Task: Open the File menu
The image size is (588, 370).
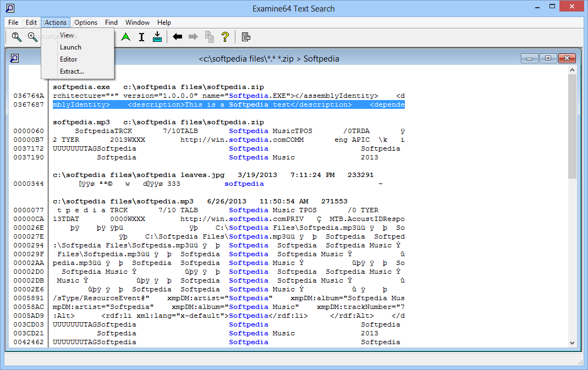Action: (13, 23)
